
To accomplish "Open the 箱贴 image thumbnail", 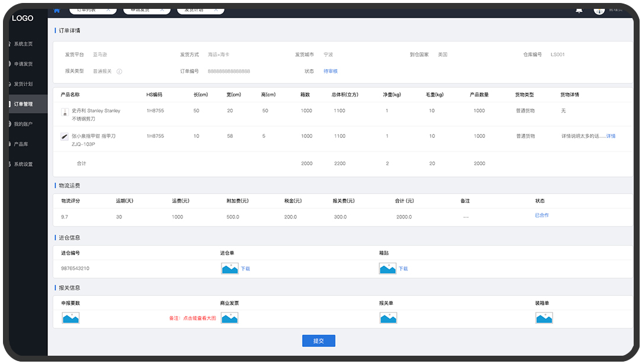I will (387, 269).
